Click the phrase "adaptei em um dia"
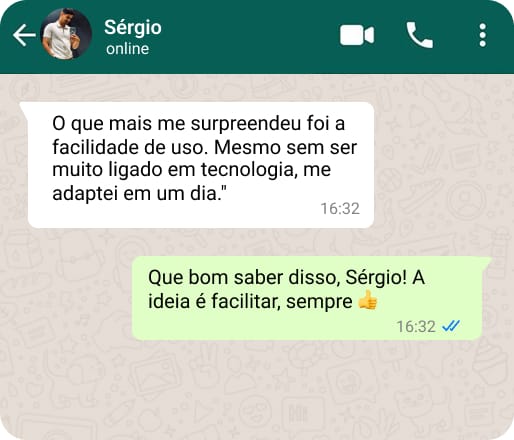Screen dimensions: 514x440 [x=135, y=193]
